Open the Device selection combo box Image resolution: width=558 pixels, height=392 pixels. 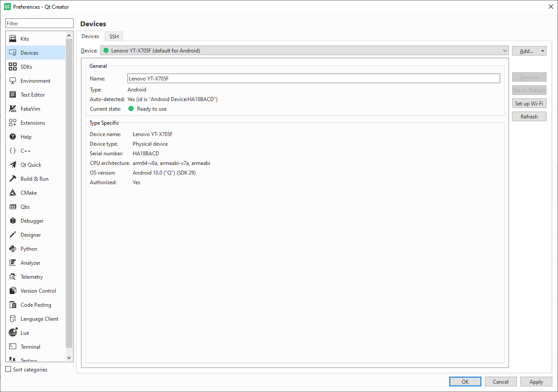[x=304, y=51]
